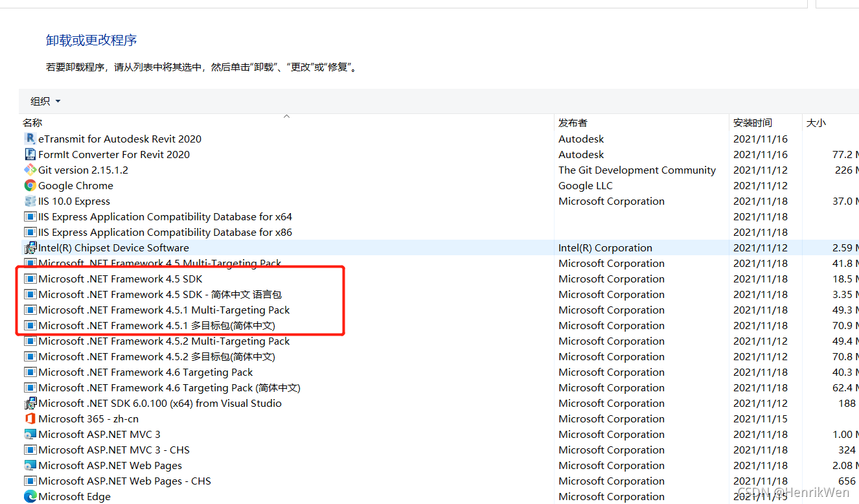This screenshot has height=504, width=859.
Task: Click the Microsoft ASP.NET Web Pages icon
Action: (30, 465)
